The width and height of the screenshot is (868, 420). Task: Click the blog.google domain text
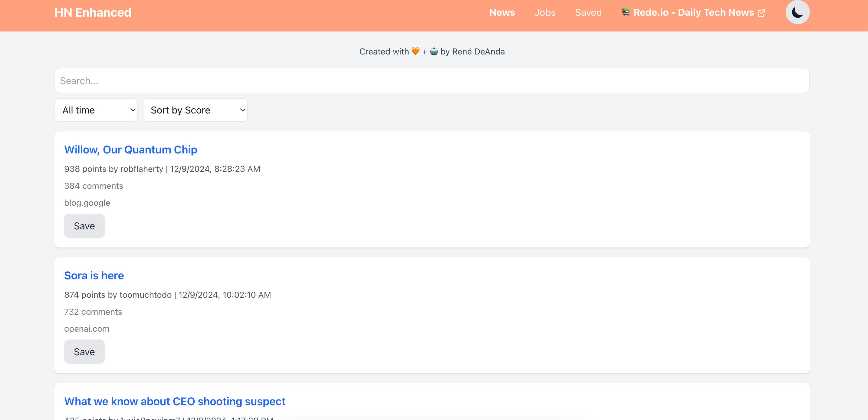click(x=87, y=203)
